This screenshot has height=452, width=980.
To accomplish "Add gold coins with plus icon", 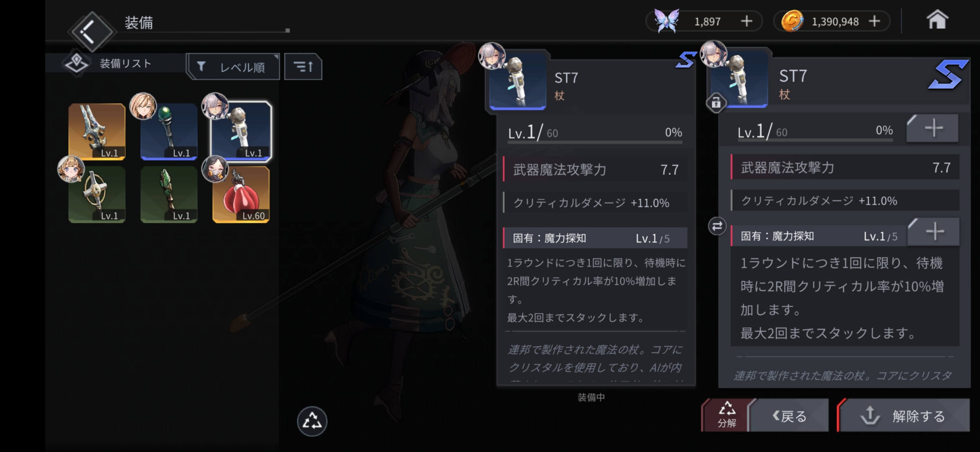I will 874,21.
